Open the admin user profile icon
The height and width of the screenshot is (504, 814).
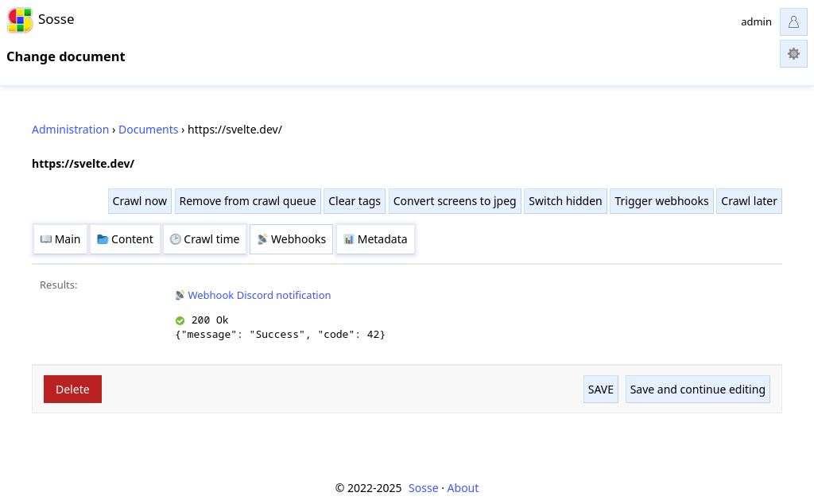(x=793, y=21)
